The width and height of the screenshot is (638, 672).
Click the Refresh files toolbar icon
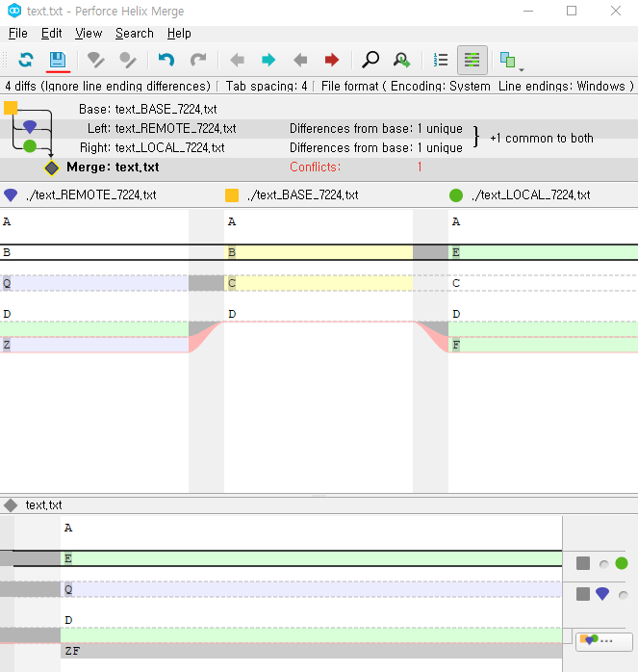coord(26,60)
